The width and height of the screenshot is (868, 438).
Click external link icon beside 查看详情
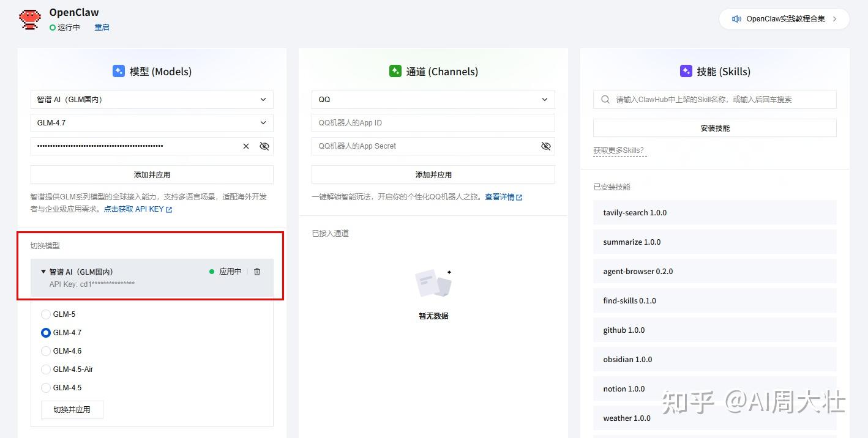click(x=519, y=198)
